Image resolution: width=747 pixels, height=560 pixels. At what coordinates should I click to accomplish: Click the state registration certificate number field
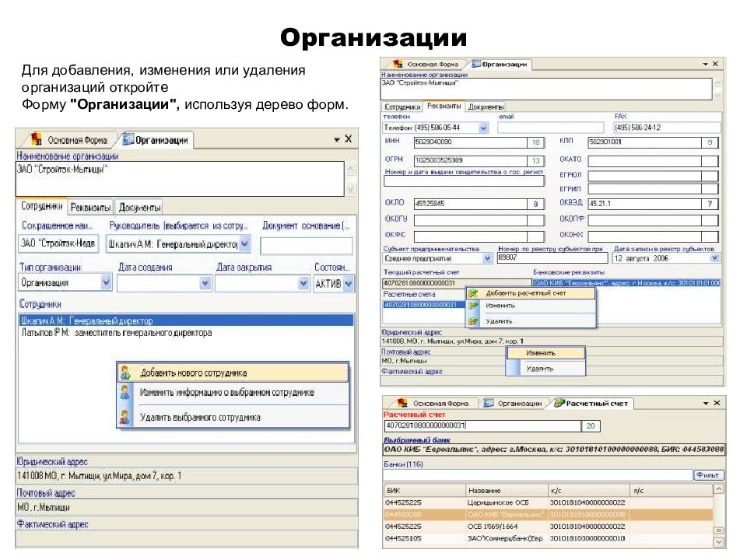(464, 181)
